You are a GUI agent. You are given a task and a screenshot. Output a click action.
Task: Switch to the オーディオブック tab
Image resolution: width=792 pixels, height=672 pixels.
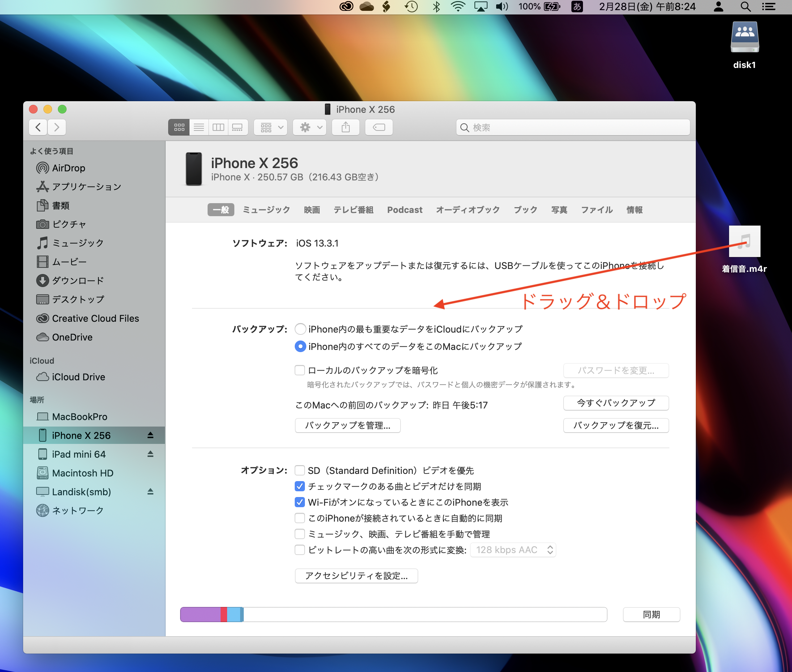pos(468,210)
